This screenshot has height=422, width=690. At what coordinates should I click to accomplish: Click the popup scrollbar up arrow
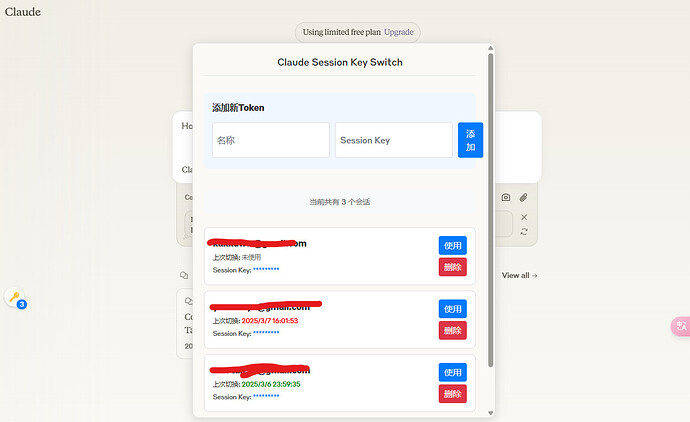(491, 48)
